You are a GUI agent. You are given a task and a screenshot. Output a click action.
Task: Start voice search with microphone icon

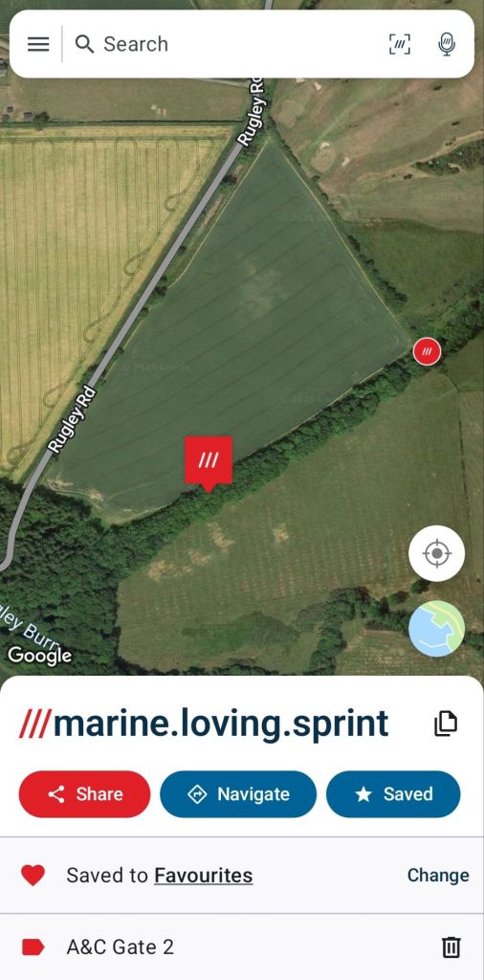pyautogui.click(x=446, y=44)
